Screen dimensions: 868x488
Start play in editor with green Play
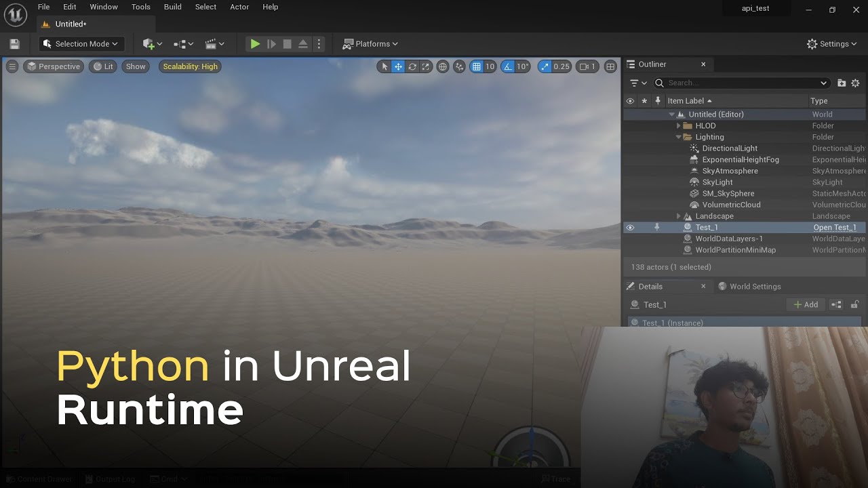tap(255, 44)
